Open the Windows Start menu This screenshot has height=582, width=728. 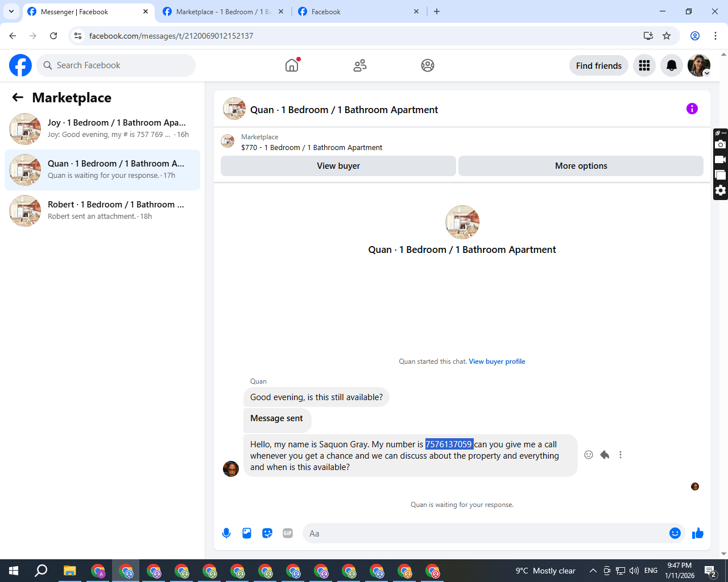click(x=14, y=571)
